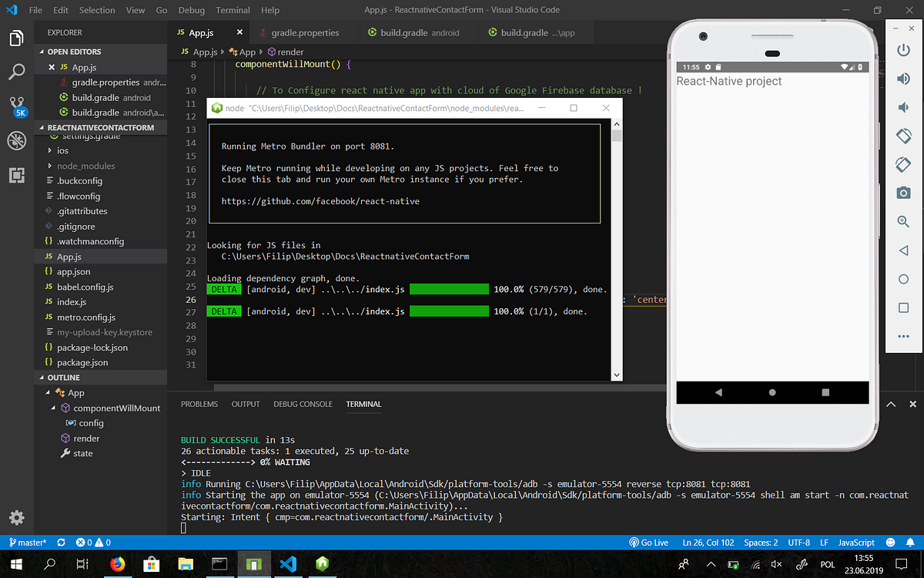Mute the emulator with the volume down button
The image size is (924, 578).
pos(902,106)
